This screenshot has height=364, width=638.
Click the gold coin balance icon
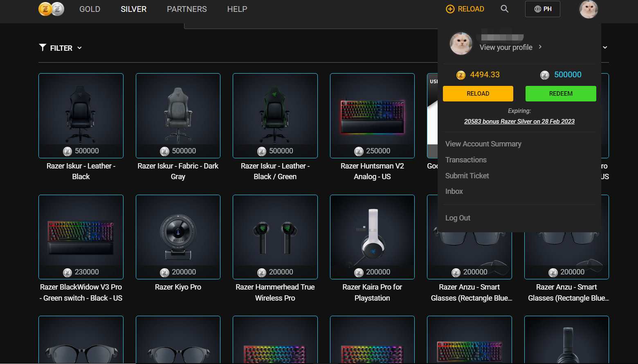coord(461,75)
